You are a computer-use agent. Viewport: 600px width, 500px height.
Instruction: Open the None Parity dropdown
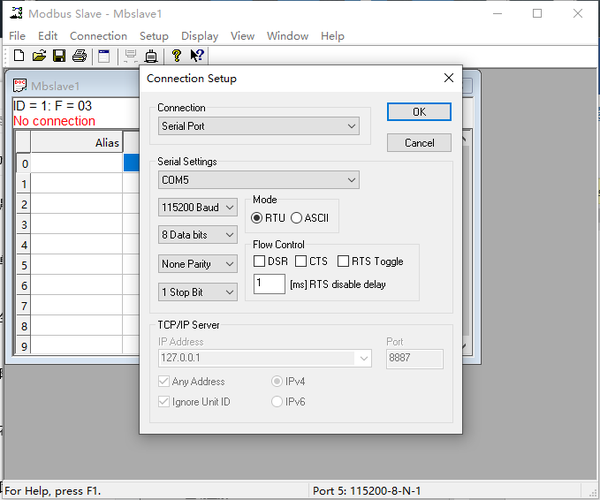pyautogui.click(x=198, y=264)
